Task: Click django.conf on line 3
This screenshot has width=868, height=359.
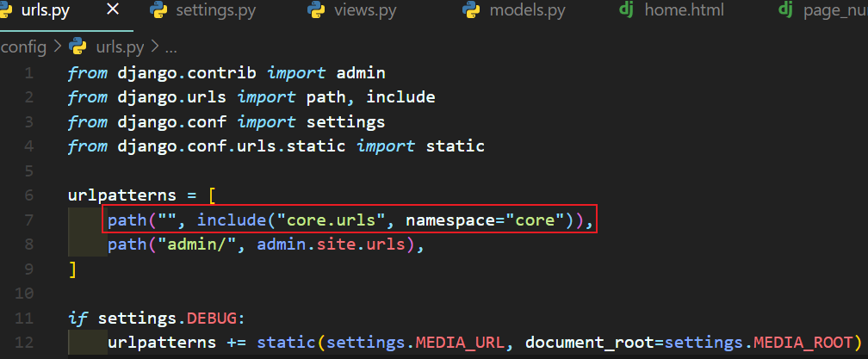Action: 171,122
